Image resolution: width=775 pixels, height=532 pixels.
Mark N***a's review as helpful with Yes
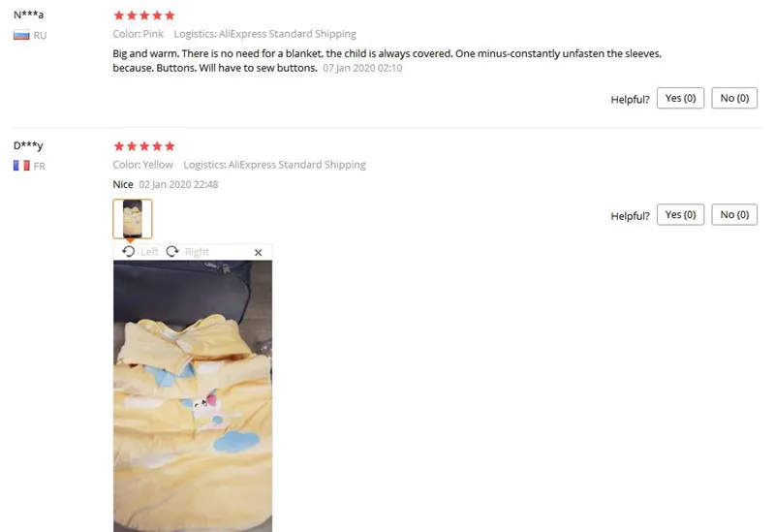click(x=680, y=98)
